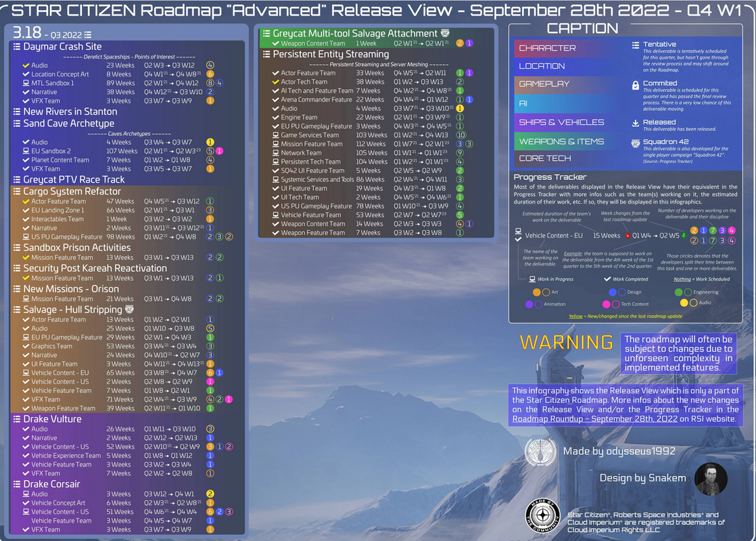Click the Location Concept Art row
The height and width of the screenshot is (541, 756).
(118, 74)
